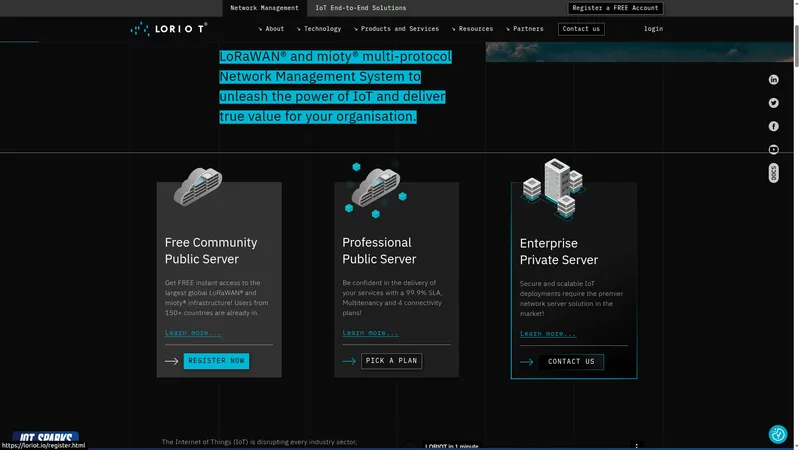Click the cloud icon on Free Community card
This screenshot has height=450, width=800.
(198, 186)
